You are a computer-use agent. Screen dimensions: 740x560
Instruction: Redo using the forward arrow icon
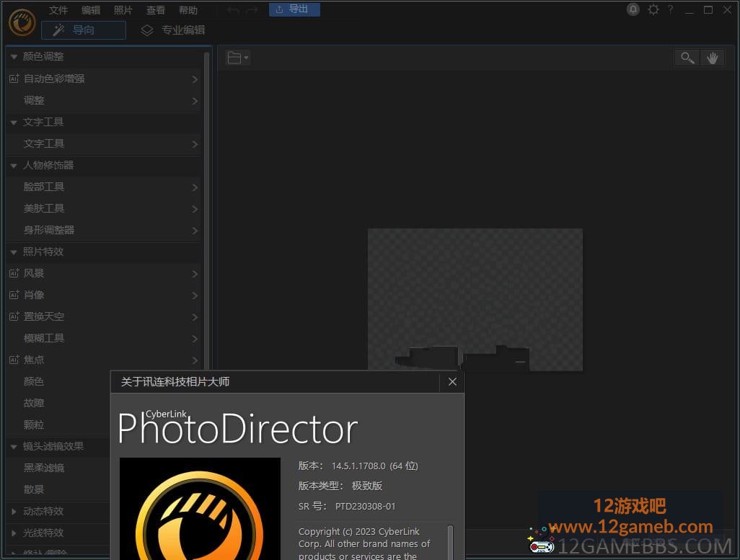point(252,10)
